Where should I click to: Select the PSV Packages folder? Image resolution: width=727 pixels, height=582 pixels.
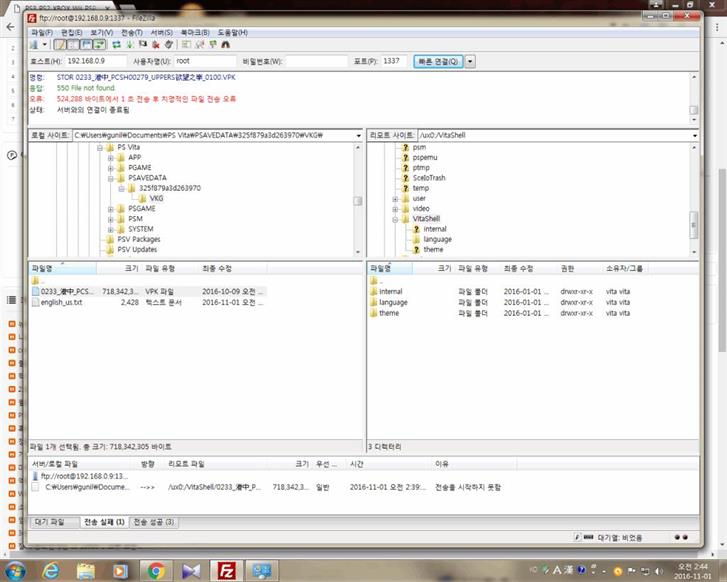click(x=139, y=239)
